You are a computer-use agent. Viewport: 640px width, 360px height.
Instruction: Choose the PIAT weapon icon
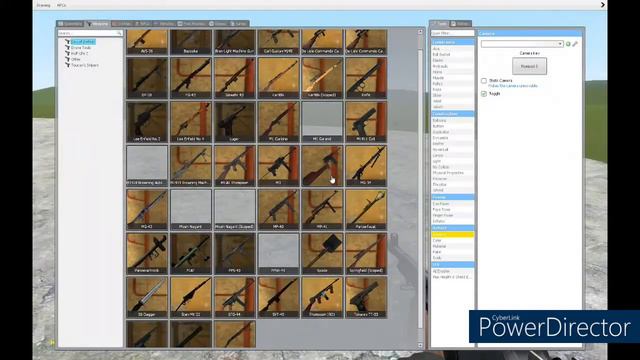pyautogui.click(x=191, y=253)
